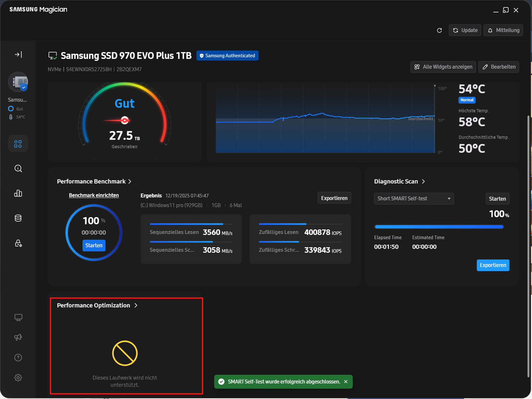Viewport: 532px width, 399px height.
Task: Click the 58°C Höchste Temp. value
Action: [x=472, y=122]
